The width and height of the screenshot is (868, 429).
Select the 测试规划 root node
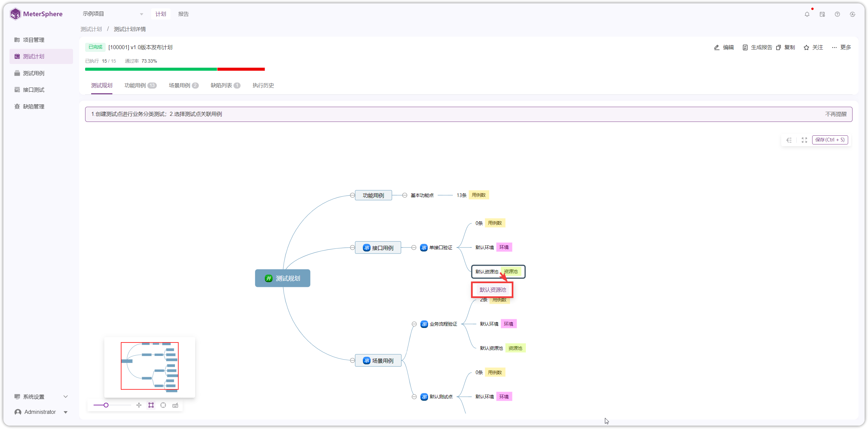282,278
